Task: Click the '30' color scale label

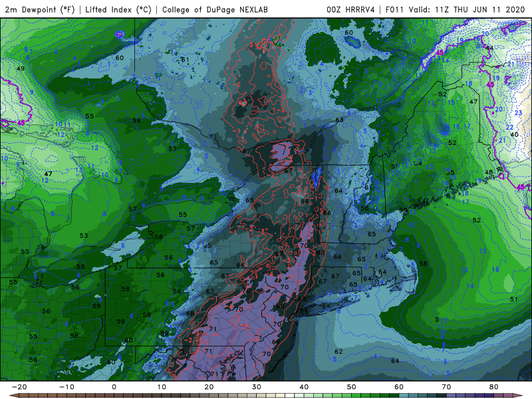Action: tap(257, 387)
